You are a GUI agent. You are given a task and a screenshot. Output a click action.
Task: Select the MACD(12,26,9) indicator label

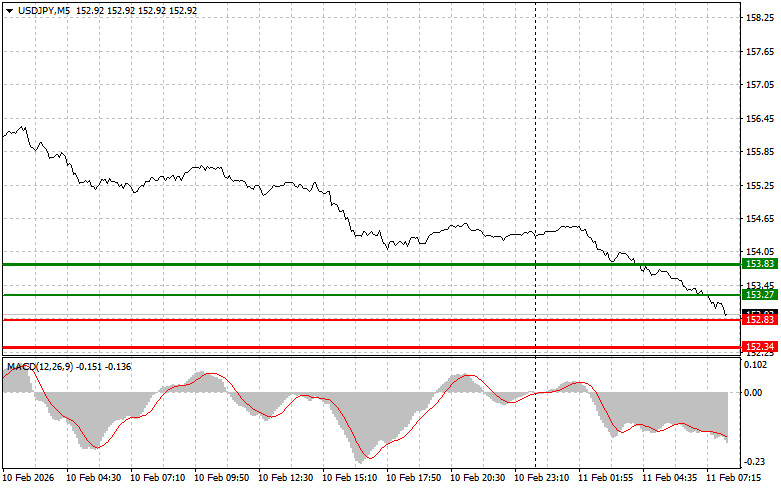pos(40,367)
